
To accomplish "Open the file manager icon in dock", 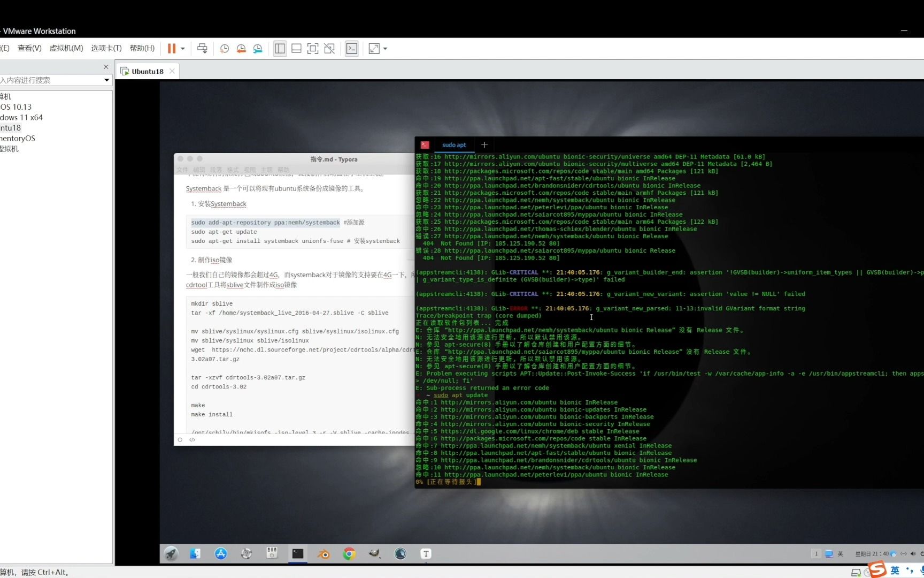I will [x=195, y=554].
